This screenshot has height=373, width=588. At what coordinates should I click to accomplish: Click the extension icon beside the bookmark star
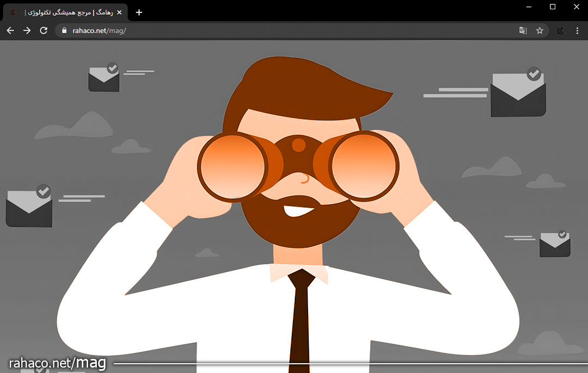pos(561,30)
